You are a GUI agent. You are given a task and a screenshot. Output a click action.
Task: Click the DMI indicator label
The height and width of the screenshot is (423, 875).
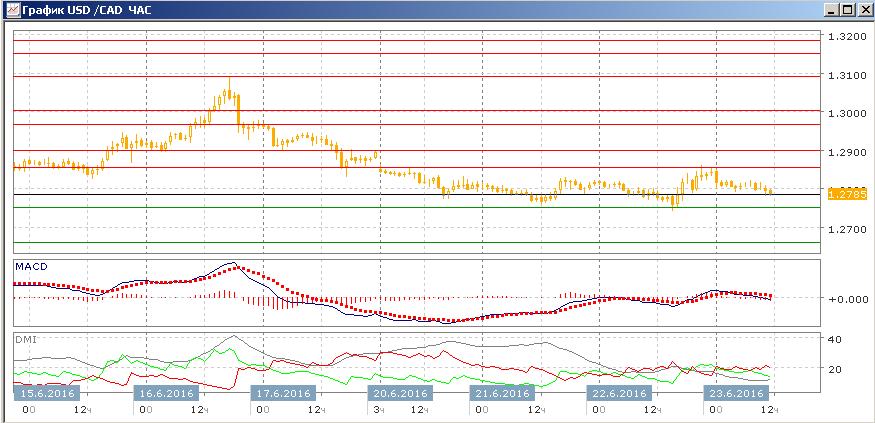pyautogui.click(x=25, y=338)
